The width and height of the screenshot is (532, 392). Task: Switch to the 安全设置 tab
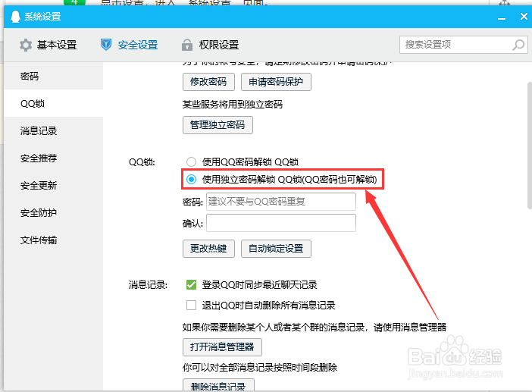tap(130, 45)
